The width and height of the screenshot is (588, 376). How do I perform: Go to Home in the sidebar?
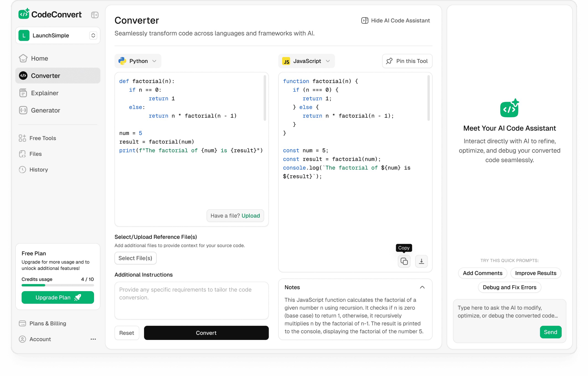(x=39, y=58)
